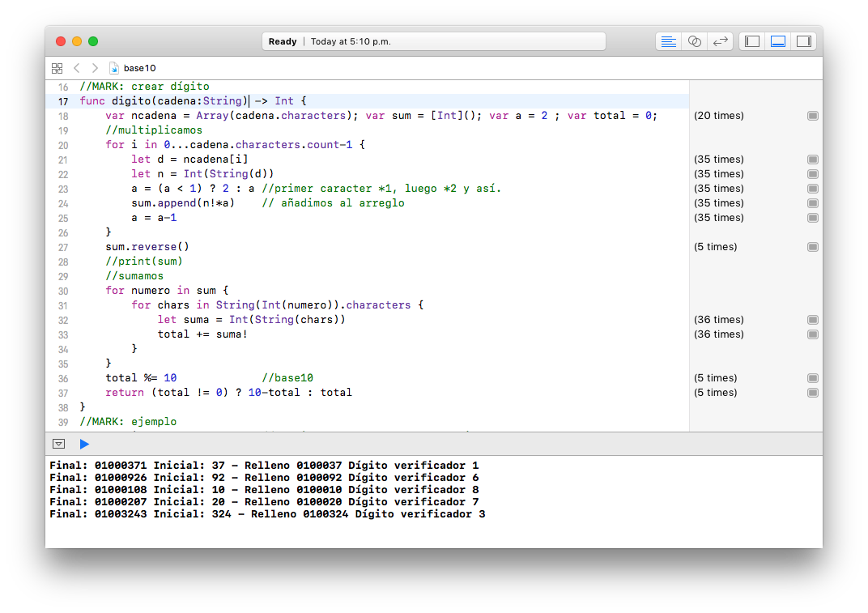The width and height of the screenshot is (868, 613).
Task: Show the inline result for sum.reverse() line
Action: tap(813, 247)
